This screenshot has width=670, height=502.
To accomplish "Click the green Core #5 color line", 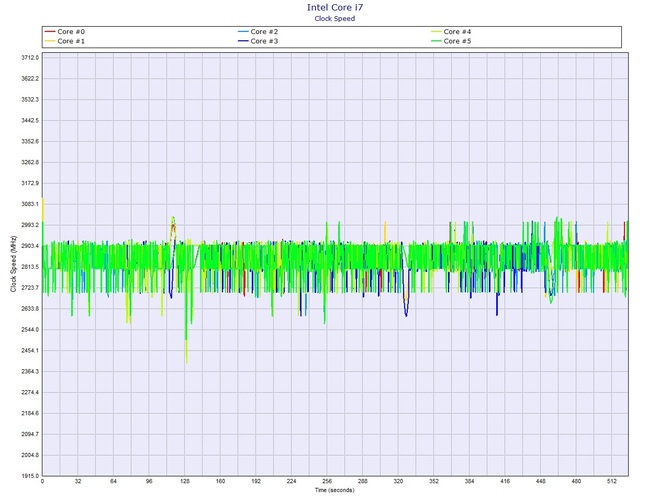I will (x=436, y=41).
